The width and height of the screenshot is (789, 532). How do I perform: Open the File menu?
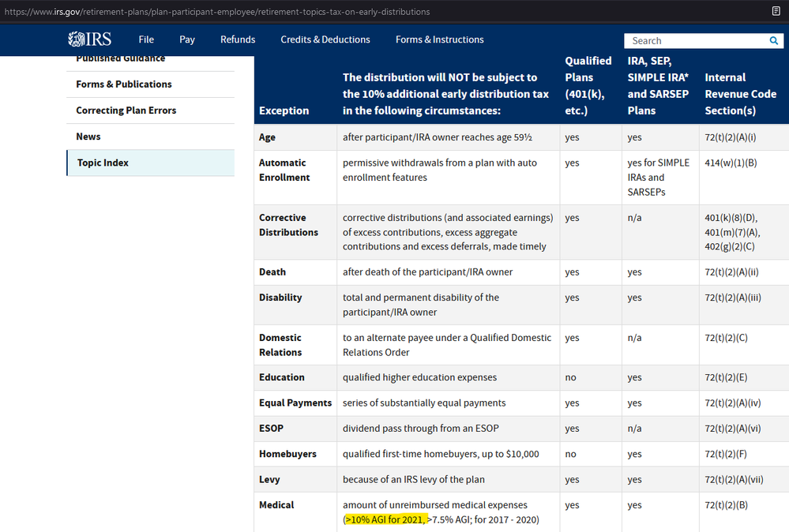click(x=146, y=39)
